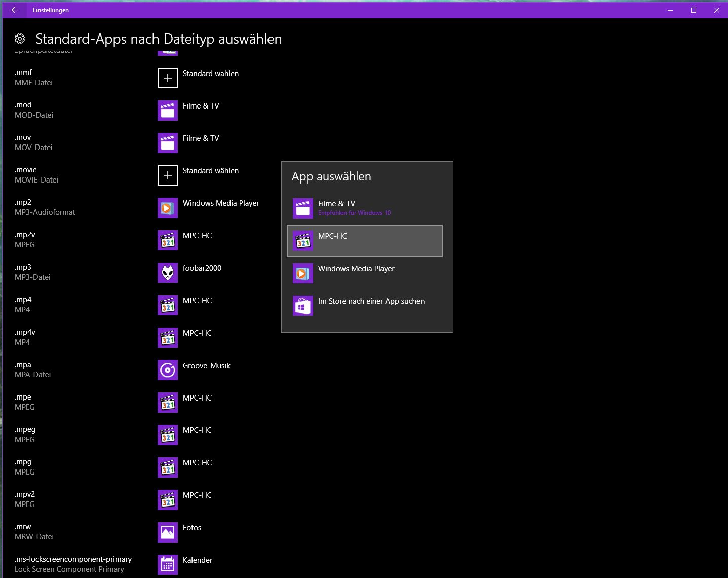Click MPC-HC icon in the .mp4 MP4 row
The height and width of the screenshot is (578, 728).
[x=168, y=305]
